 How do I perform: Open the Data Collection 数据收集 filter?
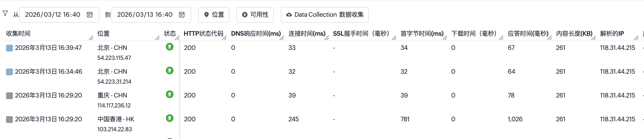coord(325,15)
